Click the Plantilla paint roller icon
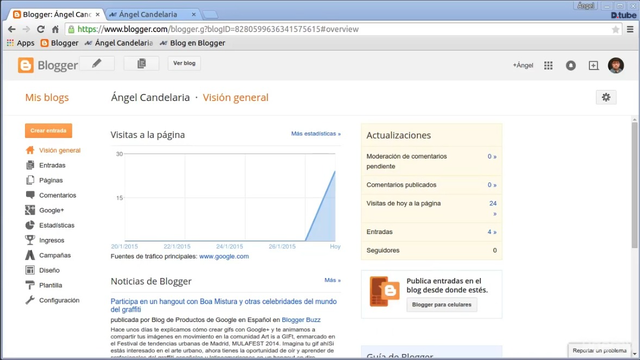The image size is (640, 360). click(x=30, y=285)
